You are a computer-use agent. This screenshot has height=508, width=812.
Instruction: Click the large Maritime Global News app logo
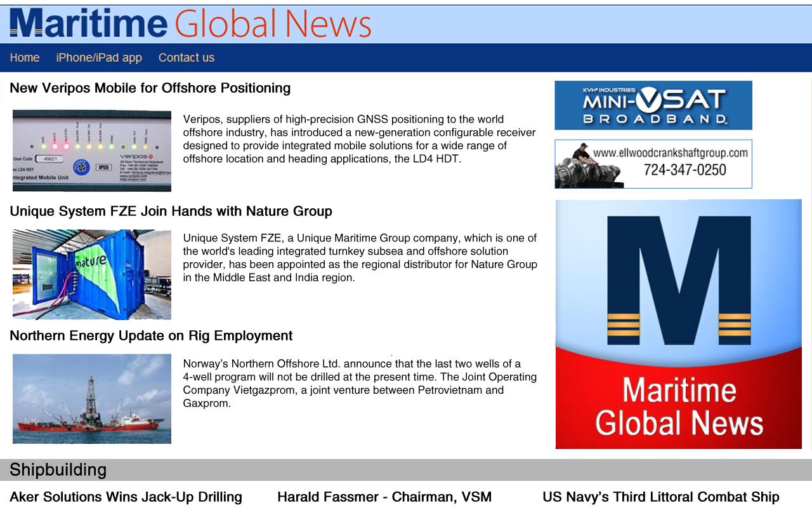(679, 324)
